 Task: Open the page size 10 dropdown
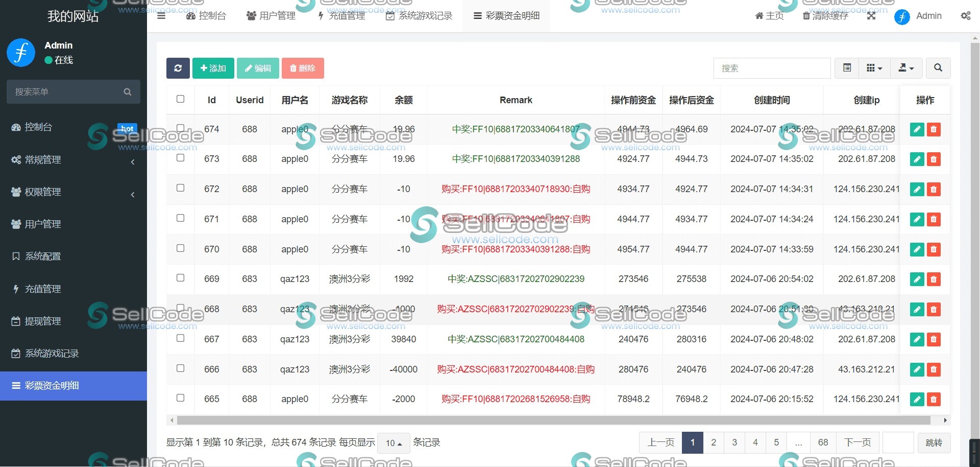[x=394, y=443]
